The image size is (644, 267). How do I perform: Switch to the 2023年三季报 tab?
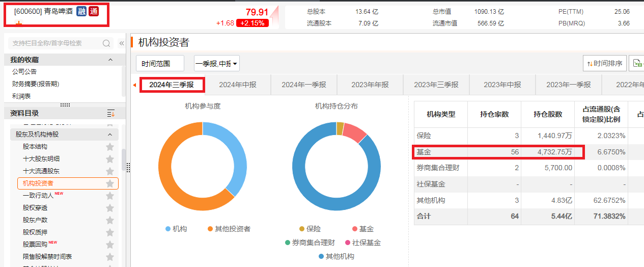[x=436, y=85]
